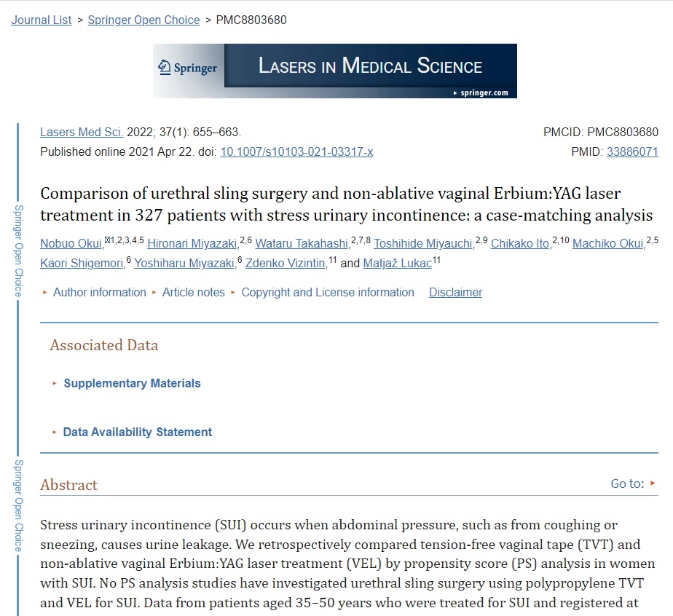Open author Nobuo Okui's link
The width and height of the screenshot is (673, 616).
pos(71,244)
